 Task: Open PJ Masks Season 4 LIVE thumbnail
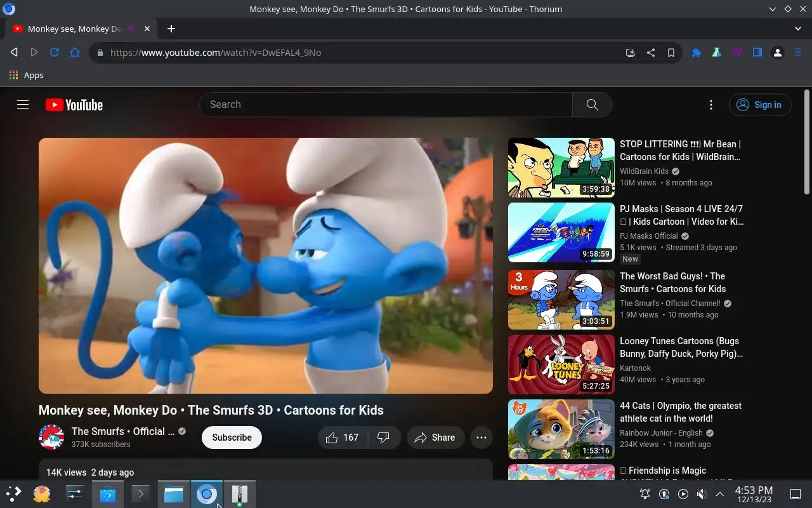[561, 232]
